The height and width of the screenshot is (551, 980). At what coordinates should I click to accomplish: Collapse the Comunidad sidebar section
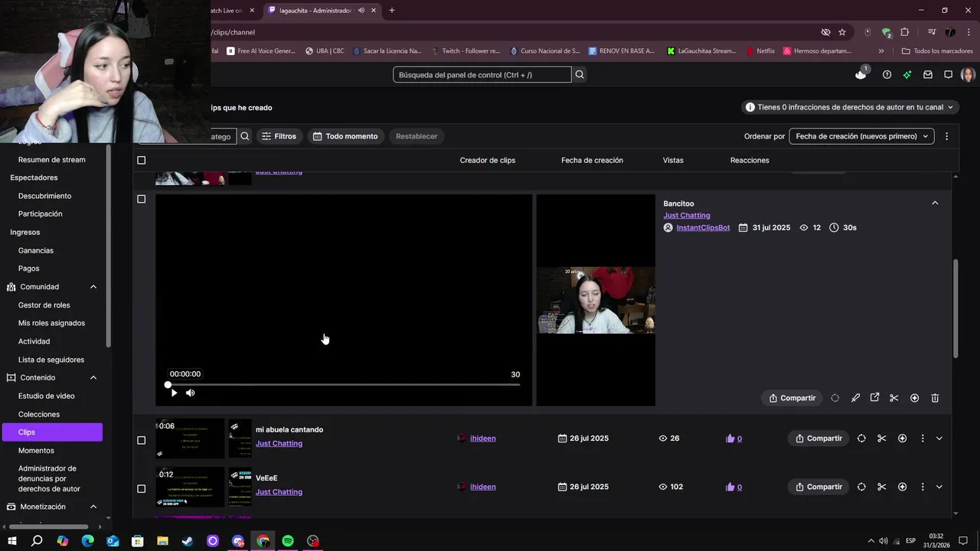[x=93, y=287]
